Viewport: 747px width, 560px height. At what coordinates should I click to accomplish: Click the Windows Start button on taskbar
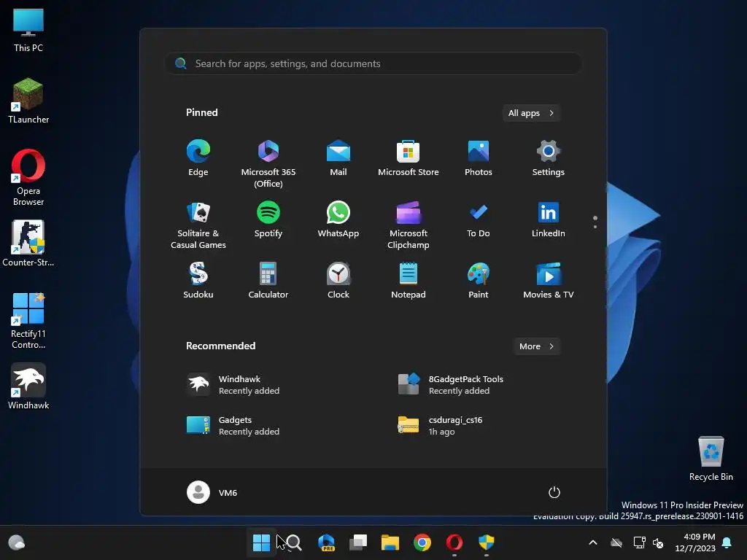[x=261, y=542]
